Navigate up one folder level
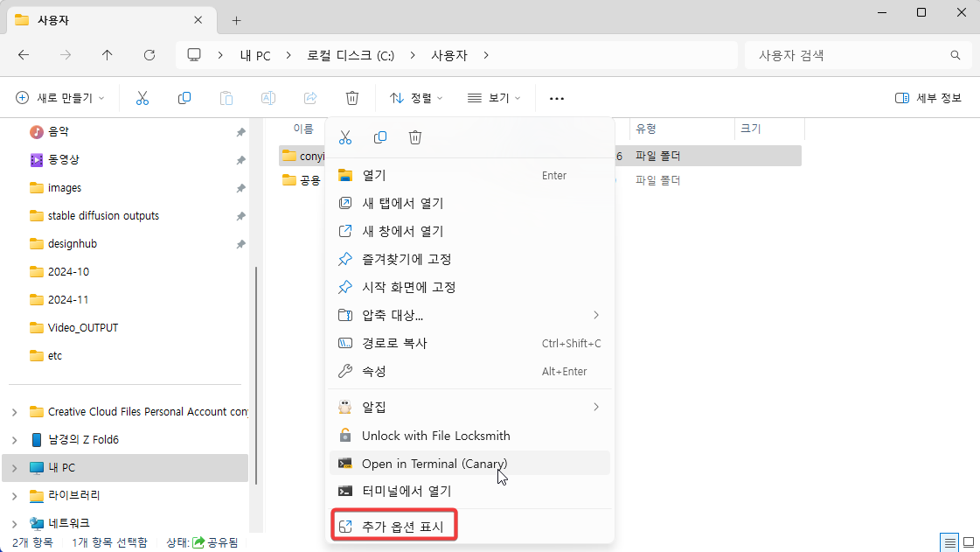The height and width of the screenshot is (552, 980). coord(107,54)
